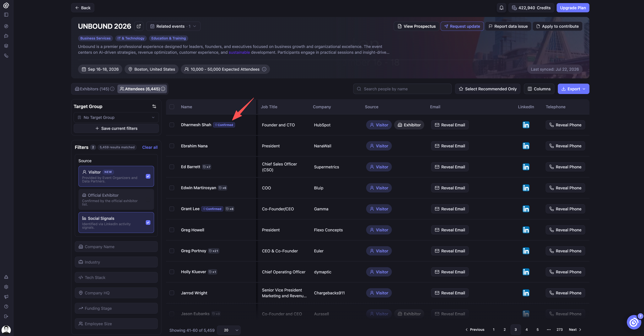Expand the Company Name filter
Image resolution: width=644 pixels, height=336 pixels.
116,247
